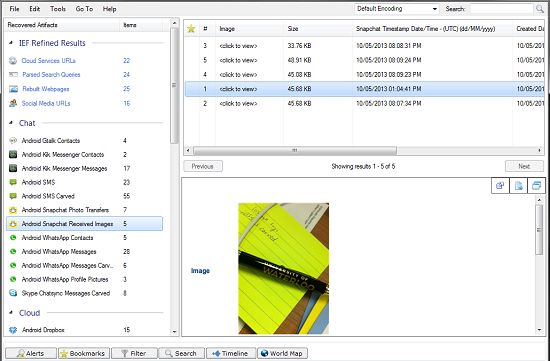Open the Alerts tab

click(31, 353)
